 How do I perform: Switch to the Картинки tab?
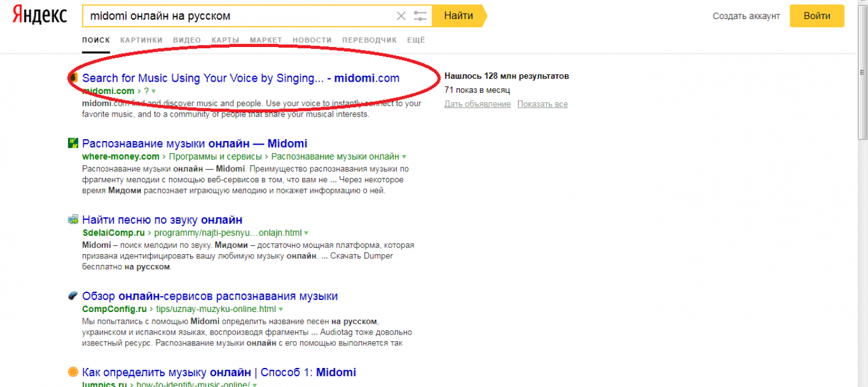(x=141, y=40)
